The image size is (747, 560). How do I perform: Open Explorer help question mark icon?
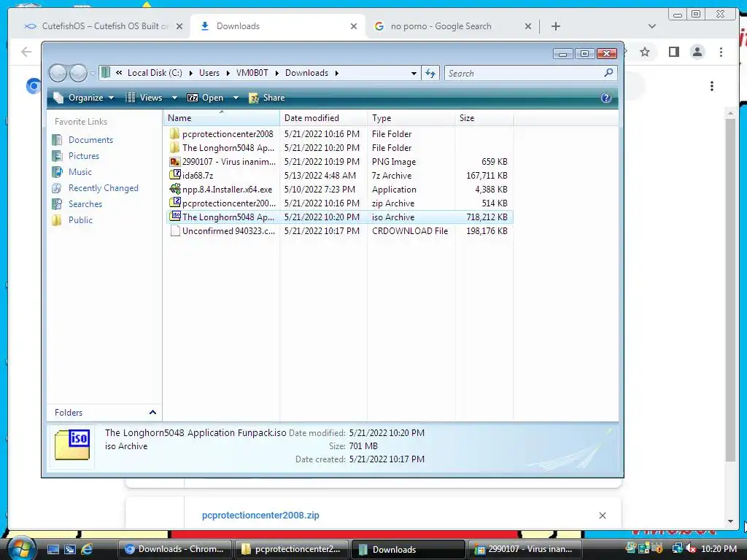pyautogui.click(x=605, y=98)
